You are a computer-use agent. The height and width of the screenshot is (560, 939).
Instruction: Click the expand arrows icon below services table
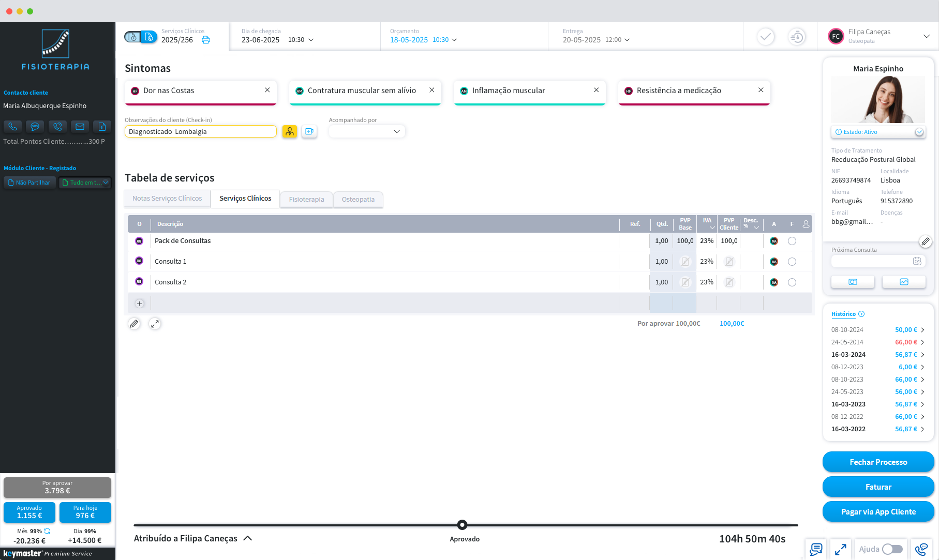click(x=155, y=324)
